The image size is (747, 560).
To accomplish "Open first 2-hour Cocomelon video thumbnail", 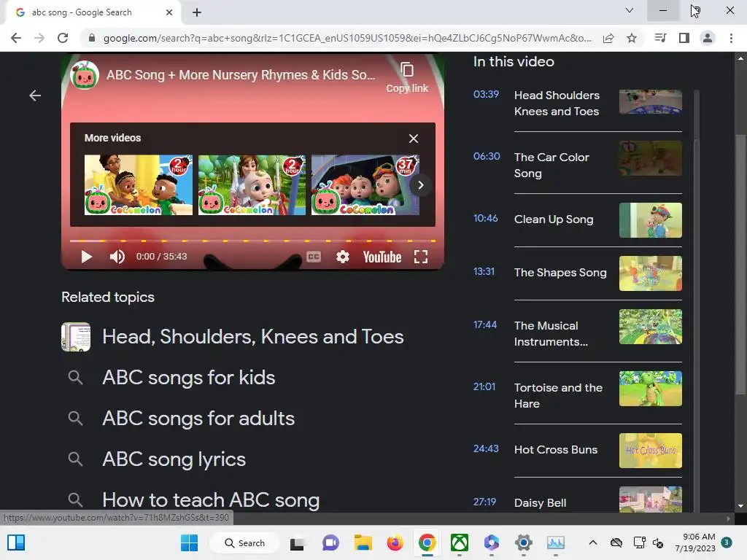I will (x=139, y=184).
